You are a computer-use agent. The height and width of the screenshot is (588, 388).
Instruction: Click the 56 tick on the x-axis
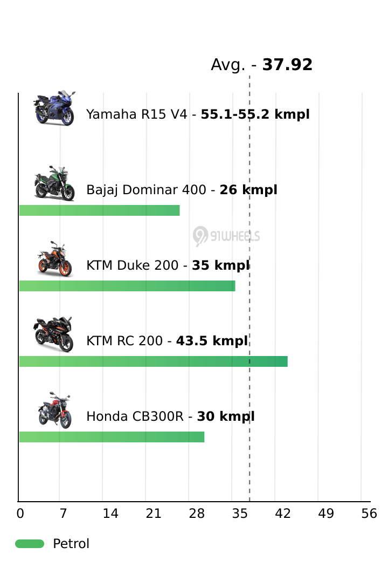[369, 514]
